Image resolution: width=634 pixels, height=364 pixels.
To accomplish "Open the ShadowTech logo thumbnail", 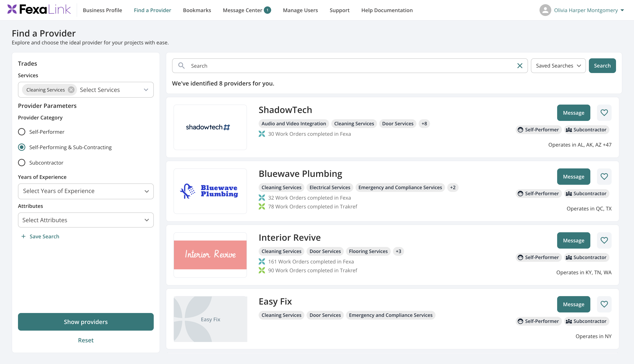I will [210, 127].
